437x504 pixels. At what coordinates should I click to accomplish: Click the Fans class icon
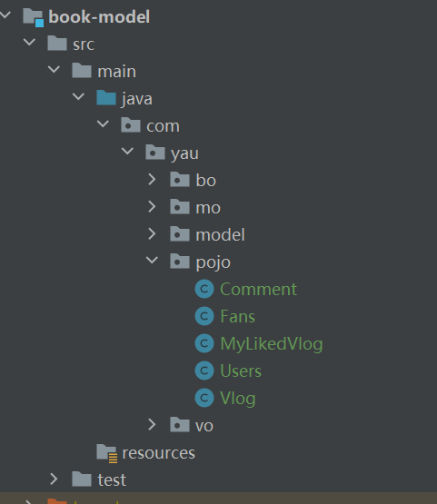click(x=204, y=316)
